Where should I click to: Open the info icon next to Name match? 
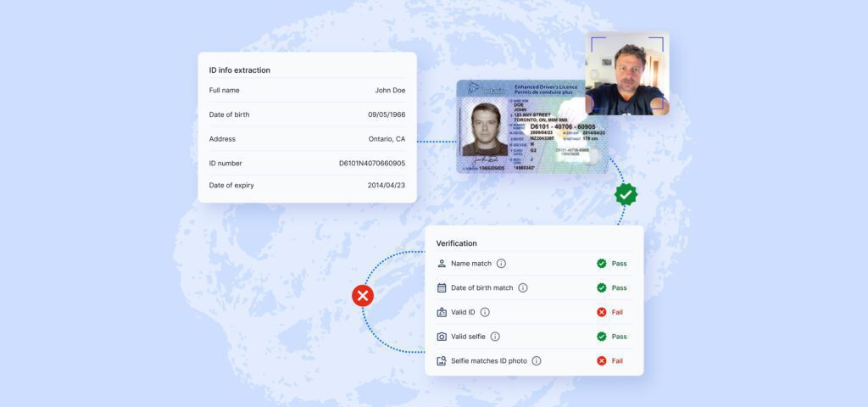(x=501, y=264)
